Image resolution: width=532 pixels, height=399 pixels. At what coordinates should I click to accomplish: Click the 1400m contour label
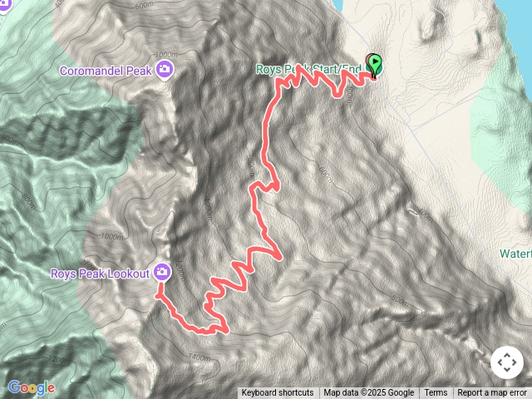pyautogui.click(x=199, y=357)
